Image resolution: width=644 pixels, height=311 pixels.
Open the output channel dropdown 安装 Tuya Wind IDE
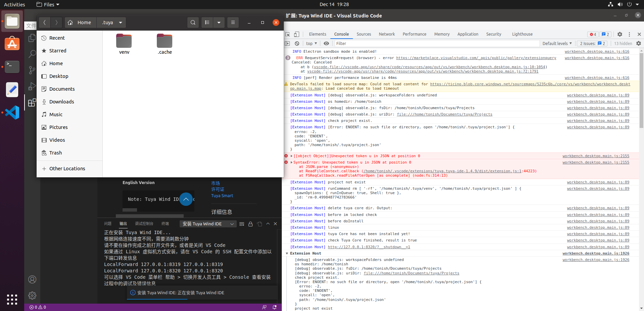coord(208,224)
